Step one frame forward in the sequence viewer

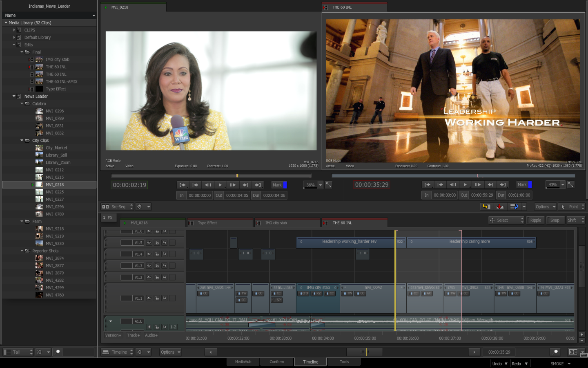pos(477,185)
